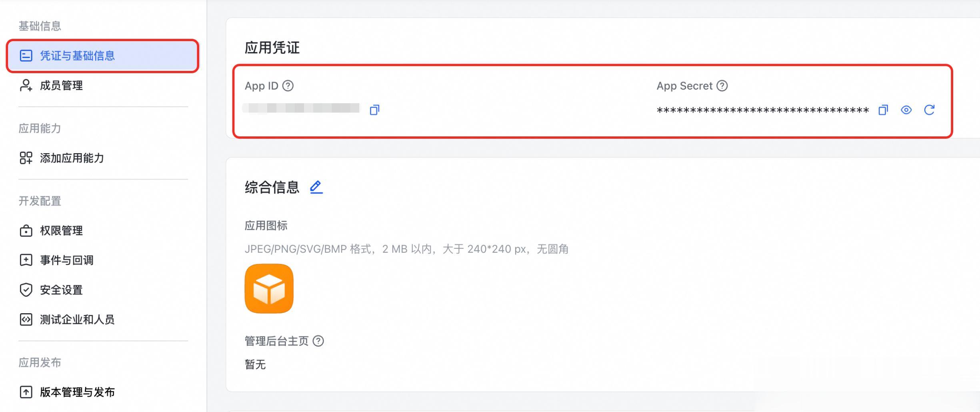Open 安全设置 from the sidebar
Image resolution: width=980 pixels, height=412 pixels.
tap(61, 290)
